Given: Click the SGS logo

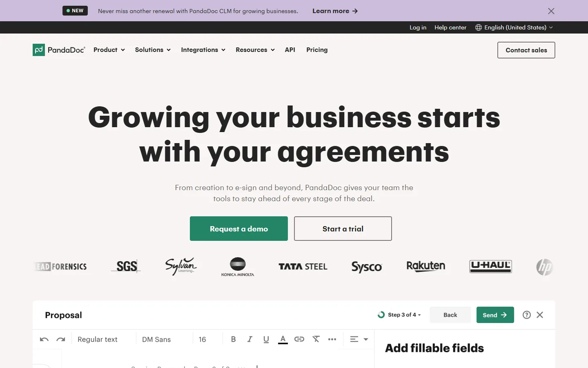Looking at the screenshot, I should 126,267.
